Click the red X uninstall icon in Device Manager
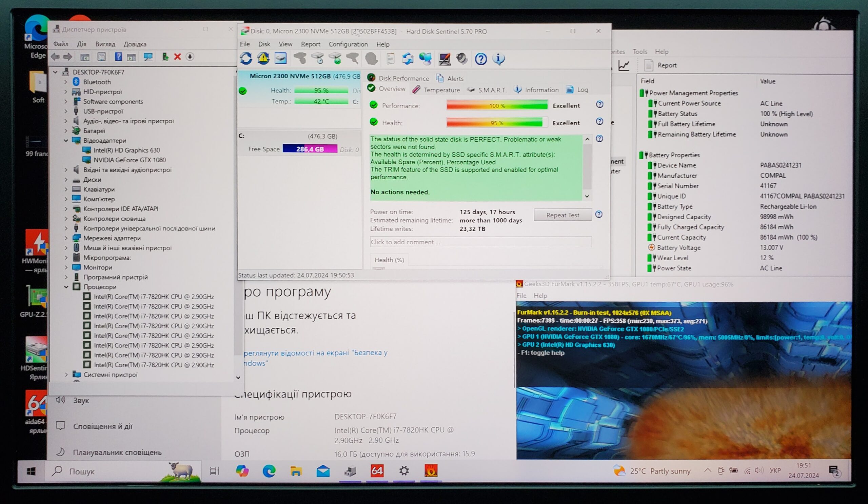The image size is (868, 504). (x=177, y=57)
